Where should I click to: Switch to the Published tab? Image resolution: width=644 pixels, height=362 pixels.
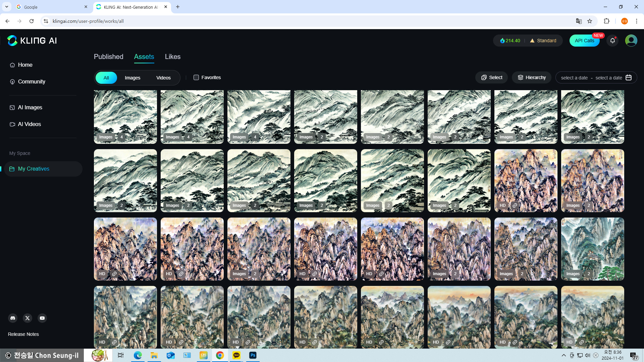click(x=108, y=57)
